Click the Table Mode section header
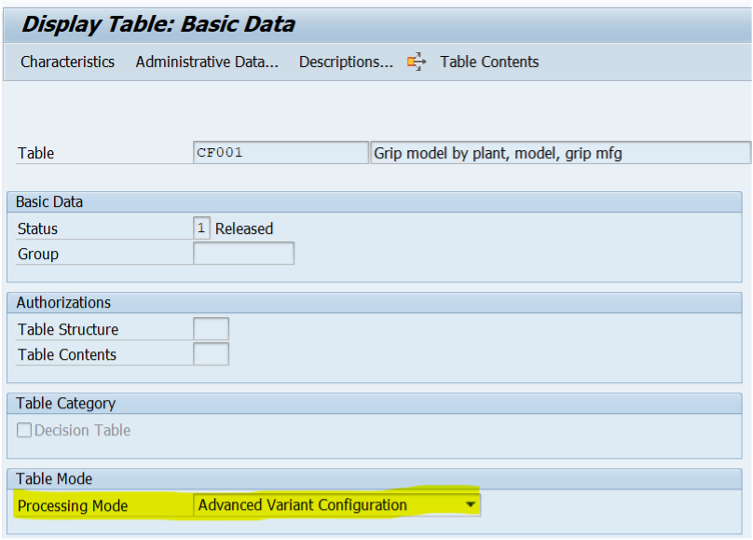This screenshot has height=540, width=753. 54,479
